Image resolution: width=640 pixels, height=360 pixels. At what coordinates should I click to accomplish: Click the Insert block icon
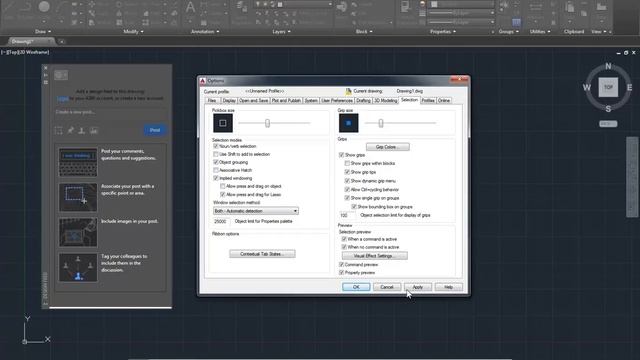341,7
